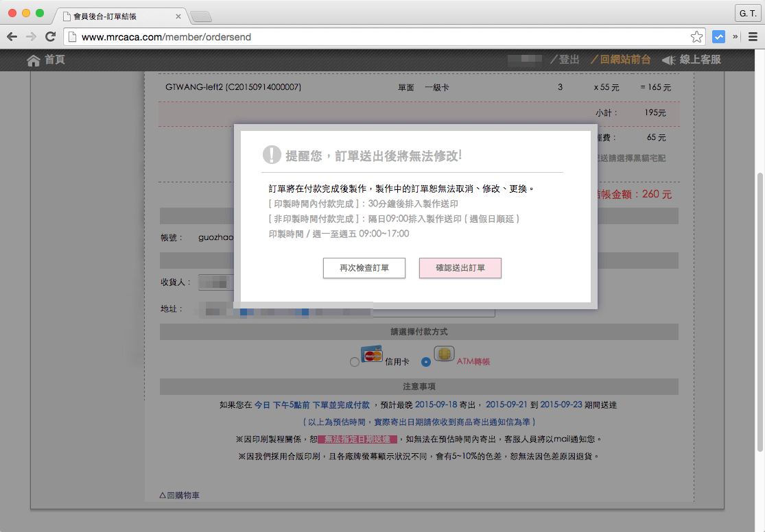Click the 回購物車 link
Viewport: 765px width, 532px height.
coord(179,495)
